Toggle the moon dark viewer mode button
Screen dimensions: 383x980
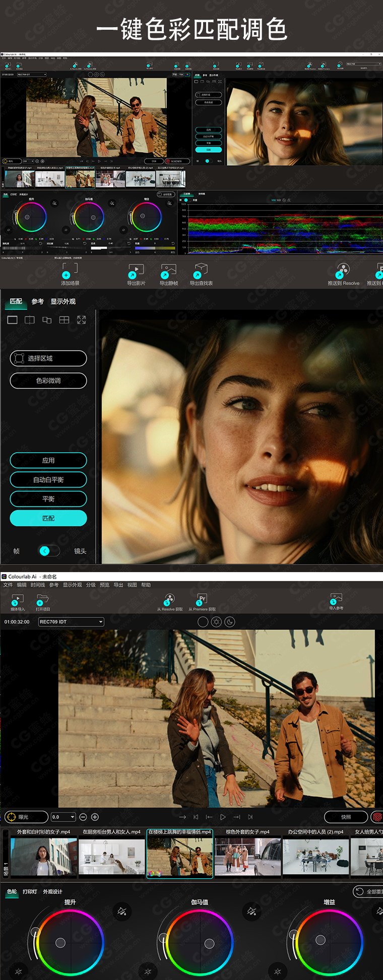[x=230, y=622]
